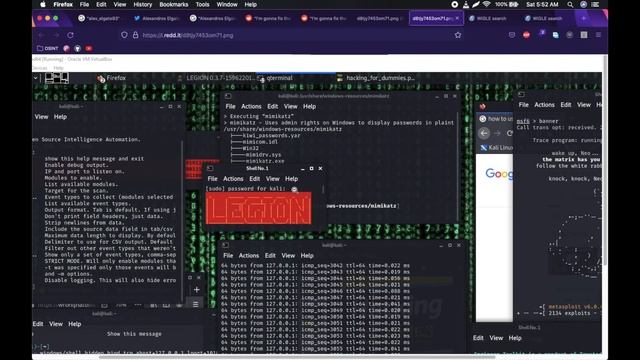Open Spotlight search magnifier icon
The height and width of the screenshot is (360, 640).
click(x=570, y=4)
